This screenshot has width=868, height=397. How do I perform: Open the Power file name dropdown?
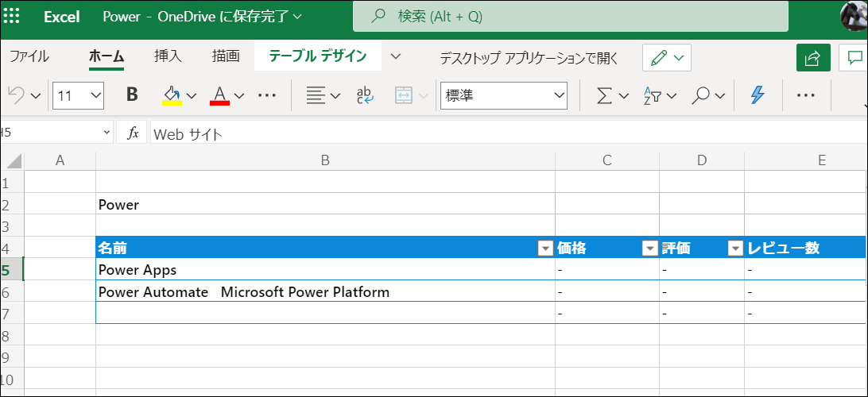coord(202,16)
